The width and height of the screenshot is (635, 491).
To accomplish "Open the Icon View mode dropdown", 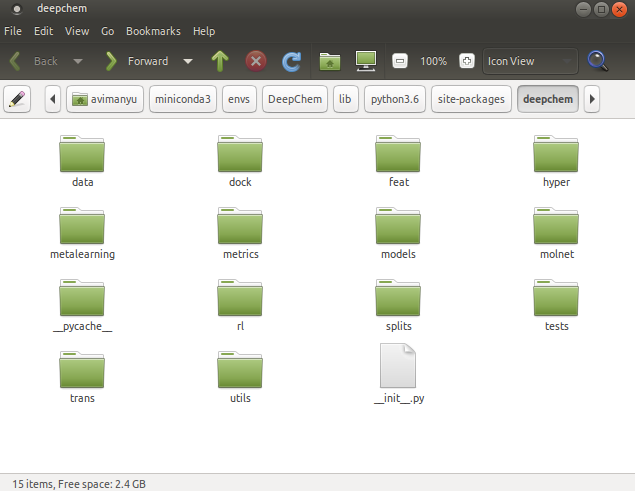I will tap(530, 61).
